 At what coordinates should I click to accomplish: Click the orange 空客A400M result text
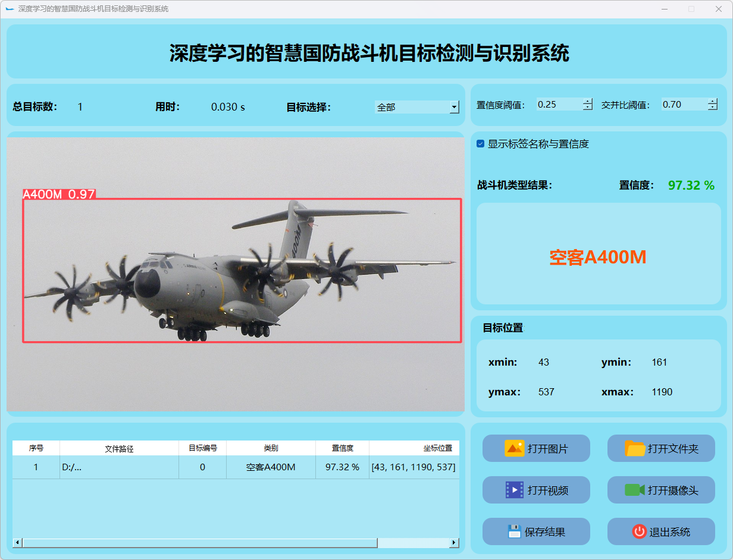point(598,257)
